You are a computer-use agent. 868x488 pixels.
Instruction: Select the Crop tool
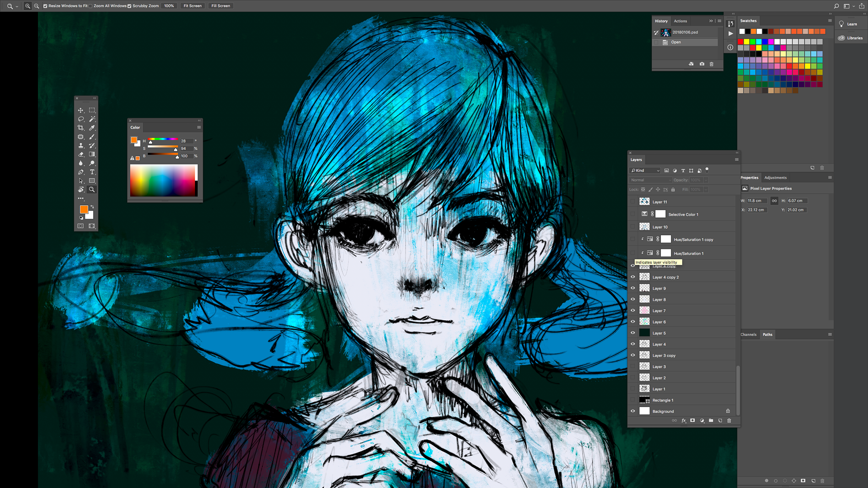81,128
